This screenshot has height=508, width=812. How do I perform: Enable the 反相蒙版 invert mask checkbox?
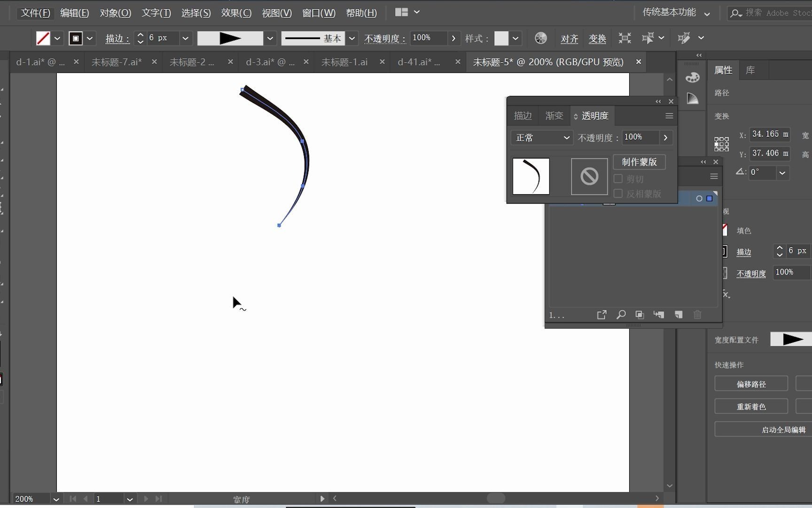click(618, 193)
